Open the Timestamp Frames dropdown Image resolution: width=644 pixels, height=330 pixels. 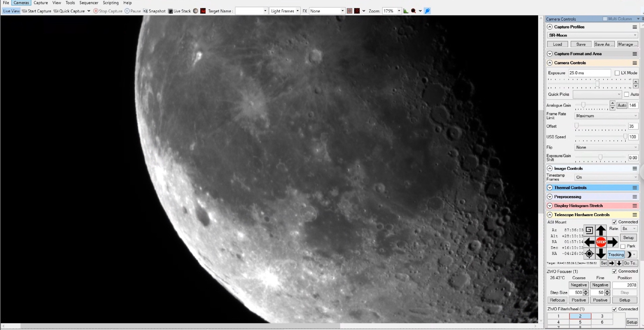pyautogui.click(x=606, y=177)
